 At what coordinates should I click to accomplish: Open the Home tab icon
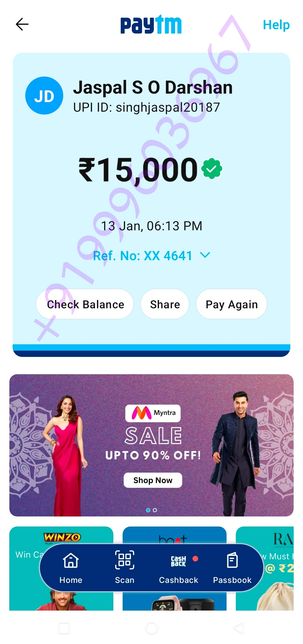tap(71, 560)
